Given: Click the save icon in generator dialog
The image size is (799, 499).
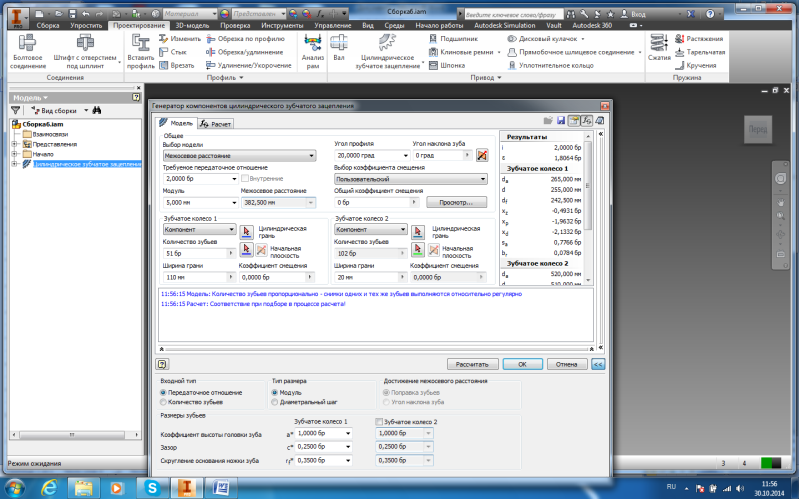Looking at the screenshot, I should coord(561,120).
